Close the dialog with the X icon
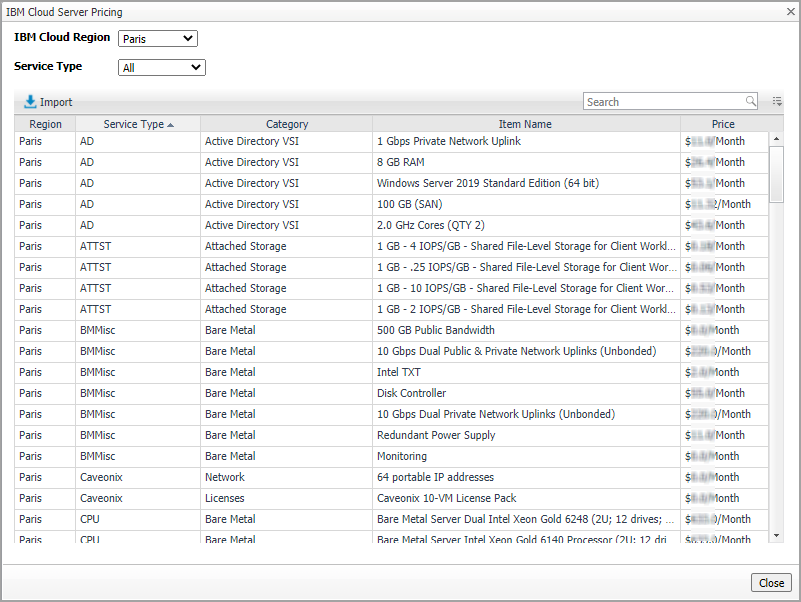Image resolution: width=801 pixels, height=602 pixels. point(789,13)
